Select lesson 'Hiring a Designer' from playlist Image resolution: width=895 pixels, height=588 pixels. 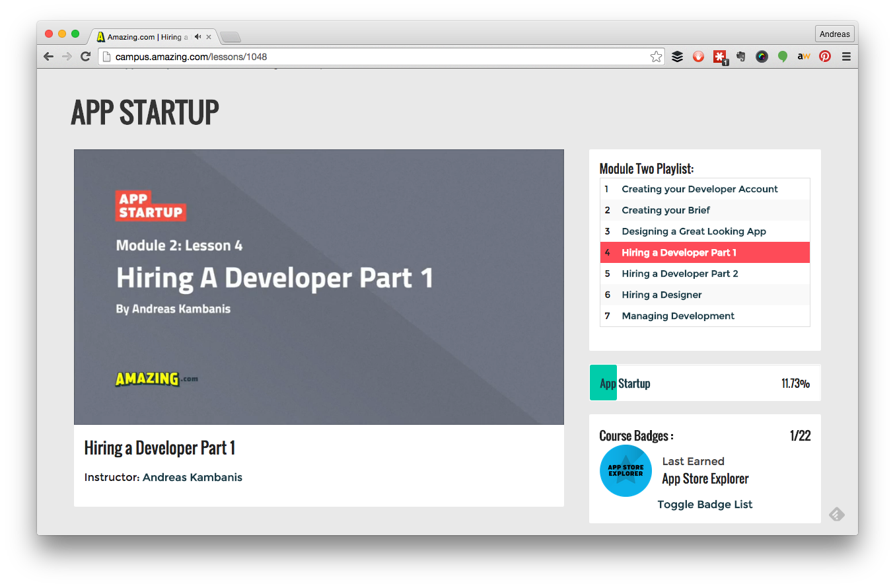click(x=662, y=295)
